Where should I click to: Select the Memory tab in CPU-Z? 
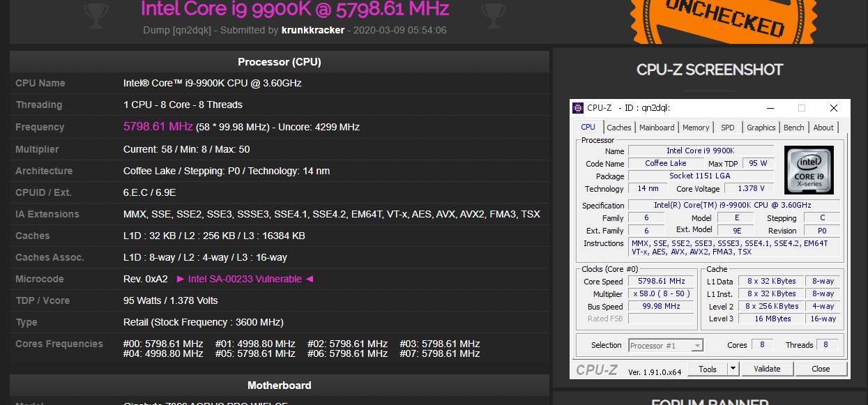coord(696,128)
